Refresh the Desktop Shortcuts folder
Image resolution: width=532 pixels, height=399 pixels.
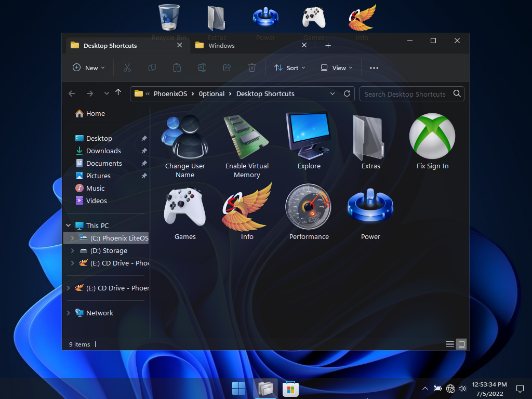tap(347, 94)
